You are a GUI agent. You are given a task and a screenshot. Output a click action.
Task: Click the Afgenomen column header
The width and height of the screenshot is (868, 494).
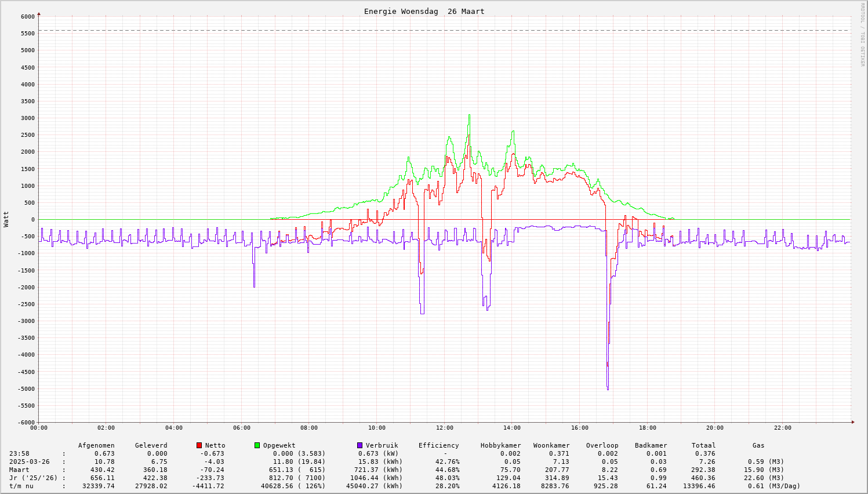[96, 445]
